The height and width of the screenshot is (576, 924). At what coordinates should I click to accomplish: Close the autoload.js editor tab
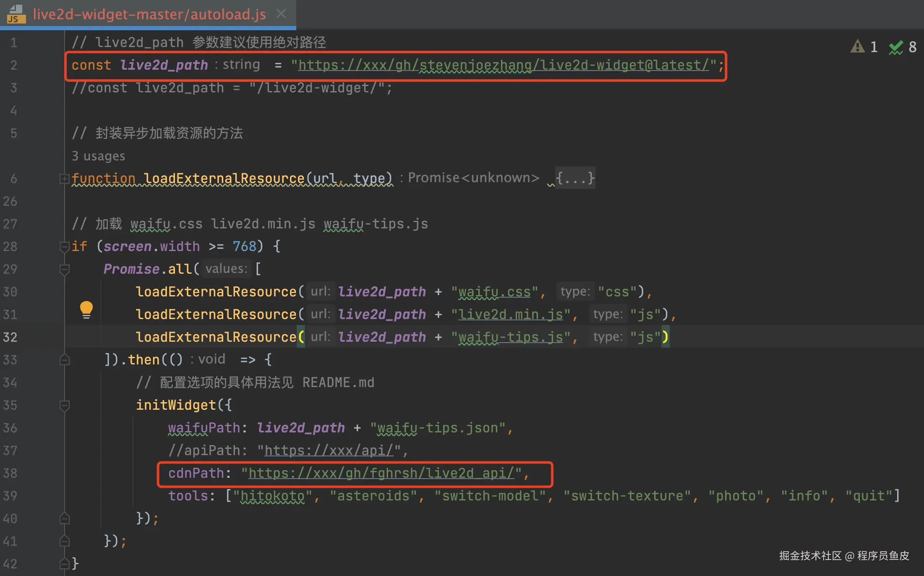pyautogui.click(x=281, y=14)
